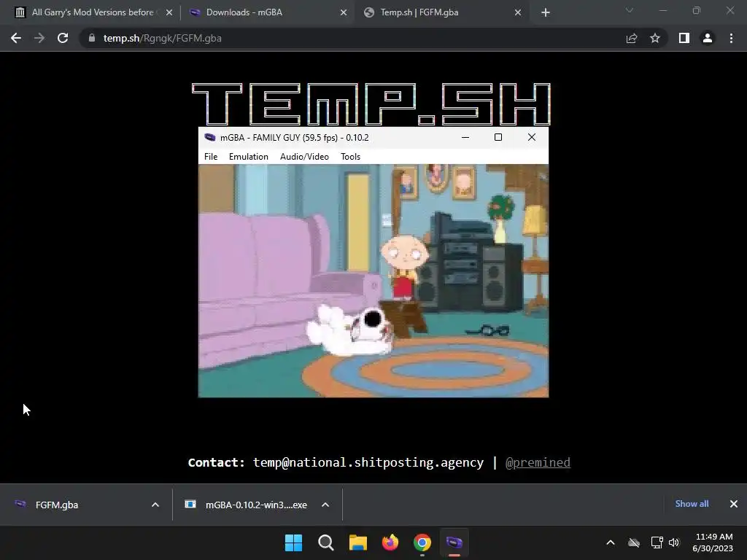Open the @premined contact link
Screen dimensions: 747x560
[538, 462]
